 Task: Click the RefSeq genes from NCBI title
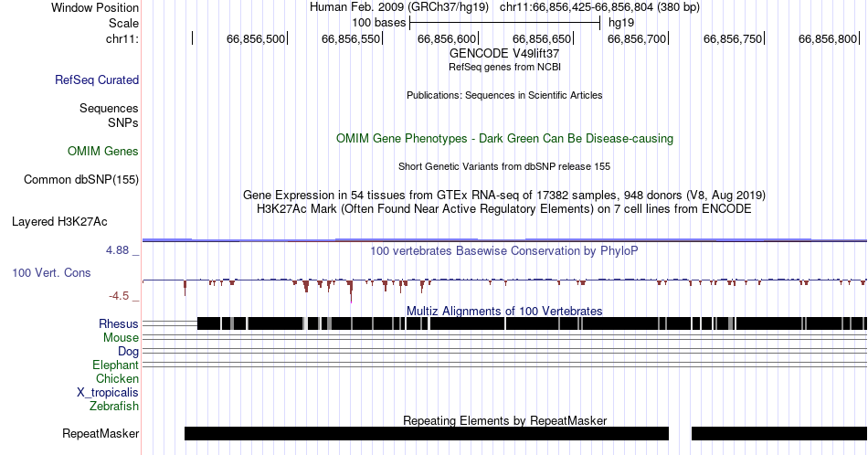coord(504,67)
